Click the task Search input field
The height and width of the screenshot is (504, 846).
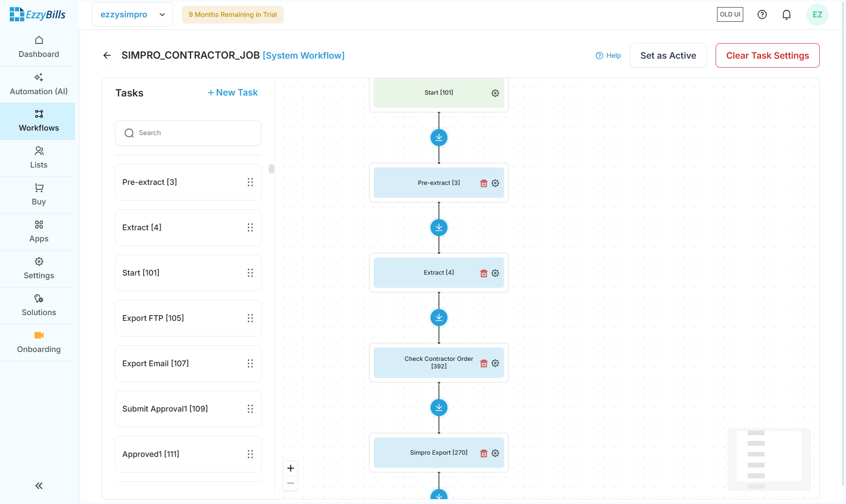188,133
